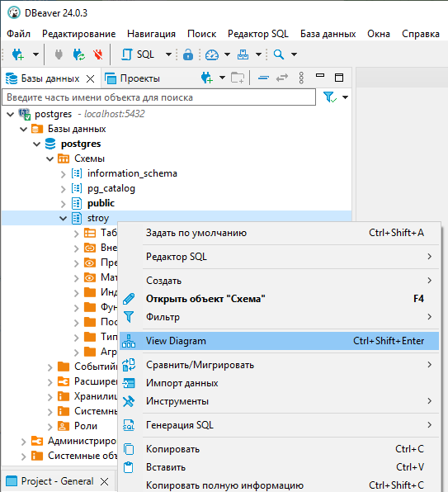Expand the information_schema schema

(64, 174)
